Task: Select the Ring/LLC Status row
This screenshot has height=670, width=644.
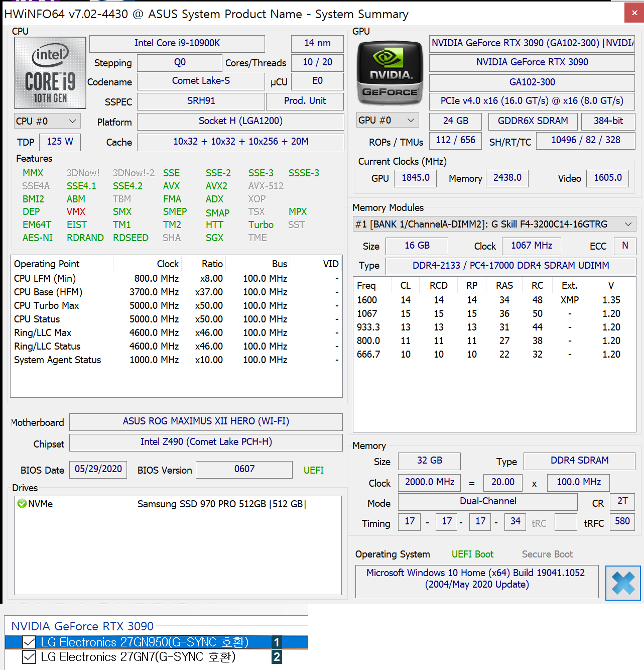Action: [176, 347]
